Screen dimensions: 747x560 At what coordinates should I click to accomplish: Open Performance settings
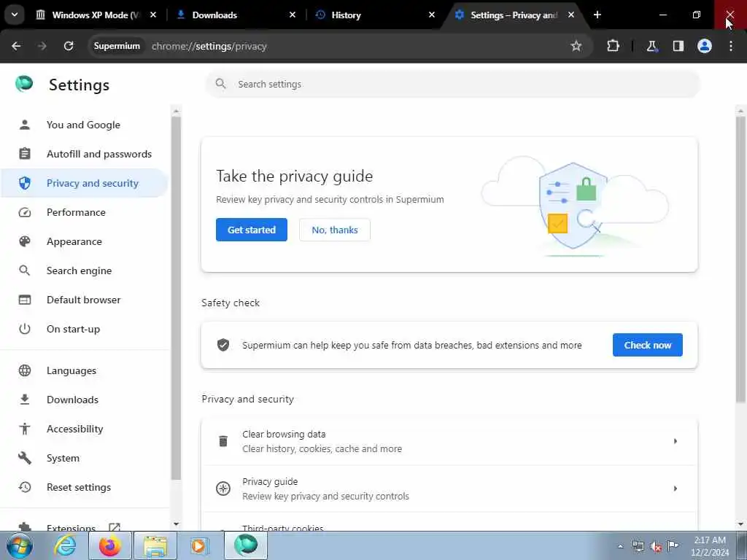[x=84, y=212]
